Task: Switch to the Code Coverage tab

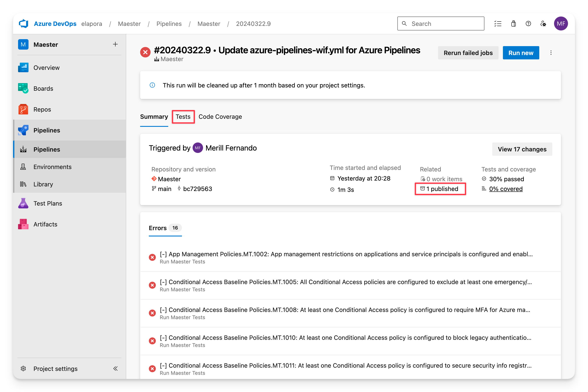Action: pyautogui.click(x=220, y=117)
